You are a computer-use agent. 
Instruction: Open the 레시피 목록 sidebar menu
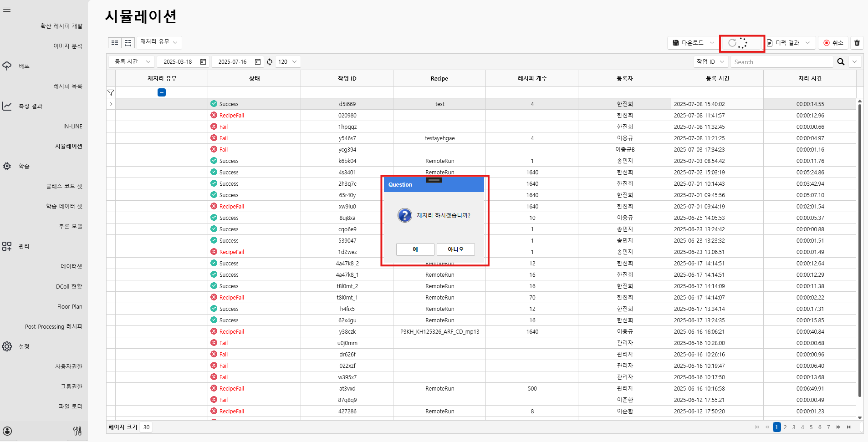pos(68,86)
